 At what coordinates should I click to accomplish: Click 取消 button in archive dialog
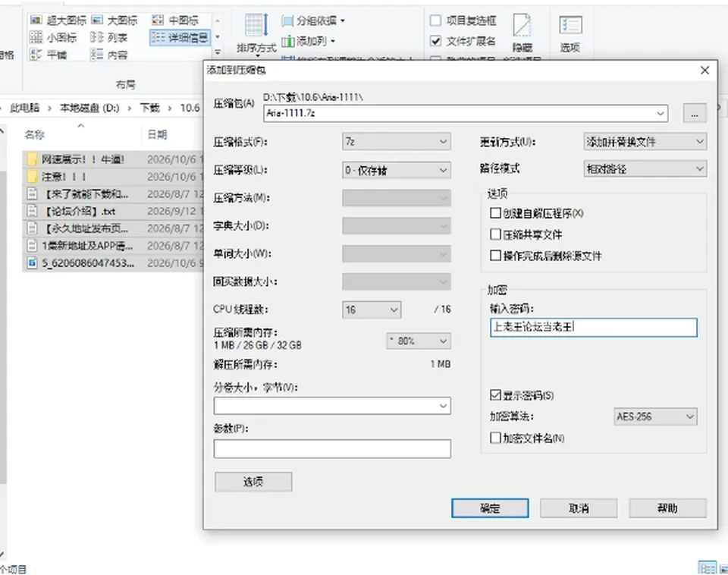tap(579, 508)
